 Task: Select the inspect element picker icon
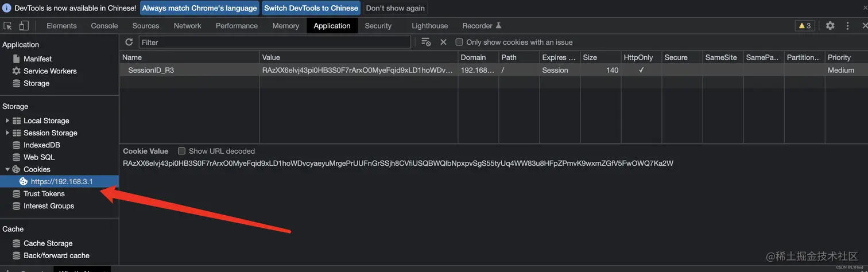(x=8, y=26)
